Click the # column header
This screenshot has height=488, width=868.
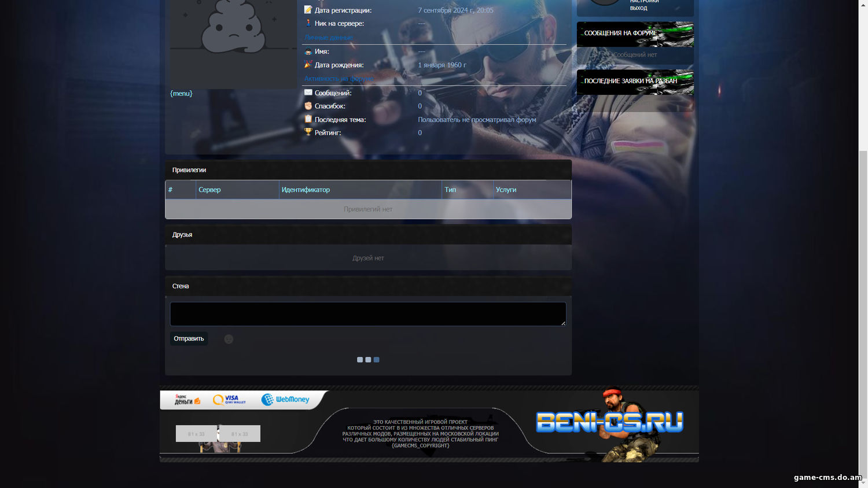coord(181,190)
